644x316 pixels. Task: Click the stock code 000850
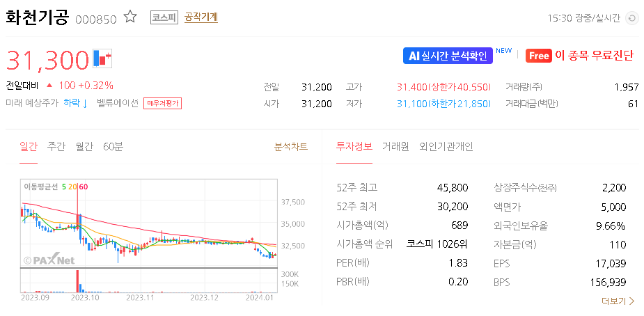pyautogui.click(x=96, y=19)
